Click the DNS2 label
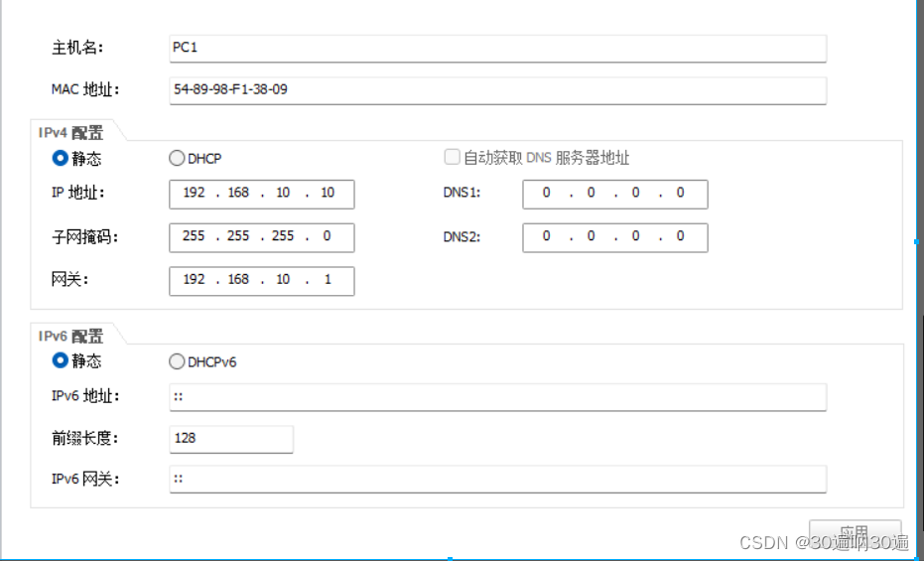The height and width of the screenshot is (561, 924). pos(462,237)
